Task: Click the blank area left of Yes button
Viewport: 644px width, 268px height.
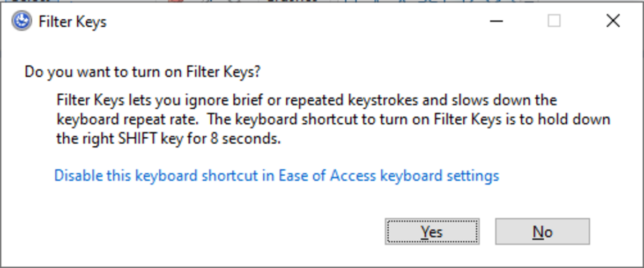Action: coord(214,232)
